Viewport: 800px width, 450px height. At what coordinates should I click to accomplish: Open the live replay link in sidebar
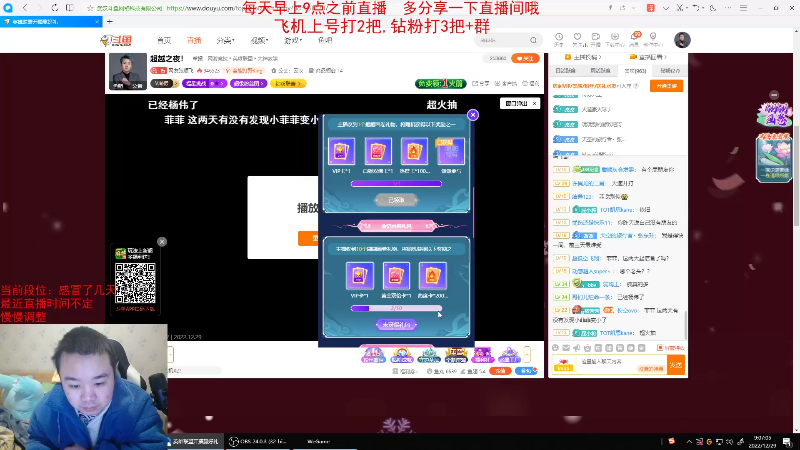click(648, 57)
